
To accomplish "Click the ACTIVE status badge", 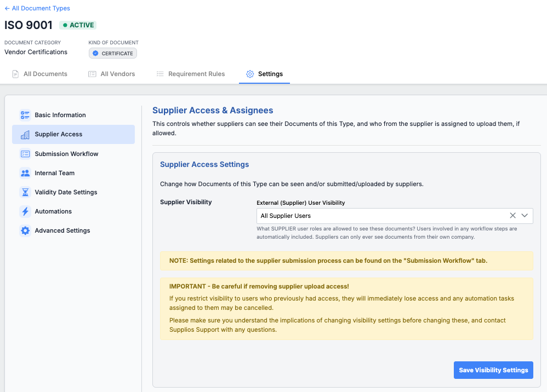I will [x=78, y=25].
